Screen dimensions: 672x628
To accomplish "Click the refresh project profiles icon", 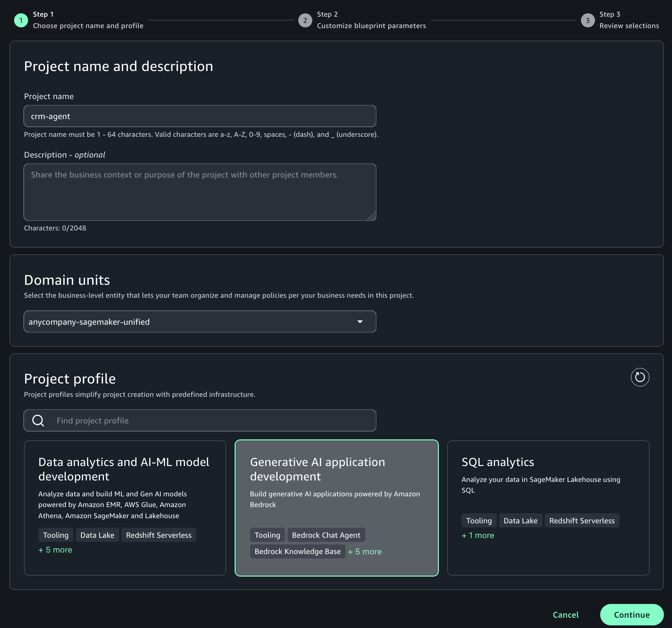I will [640, 377].
